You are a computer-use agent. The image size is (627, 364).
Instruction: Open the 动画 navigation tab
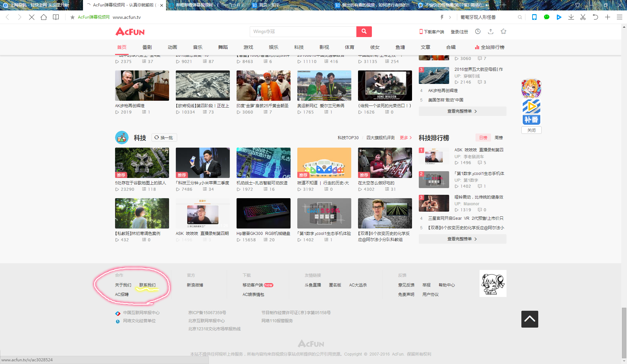[x=172, y=47]
